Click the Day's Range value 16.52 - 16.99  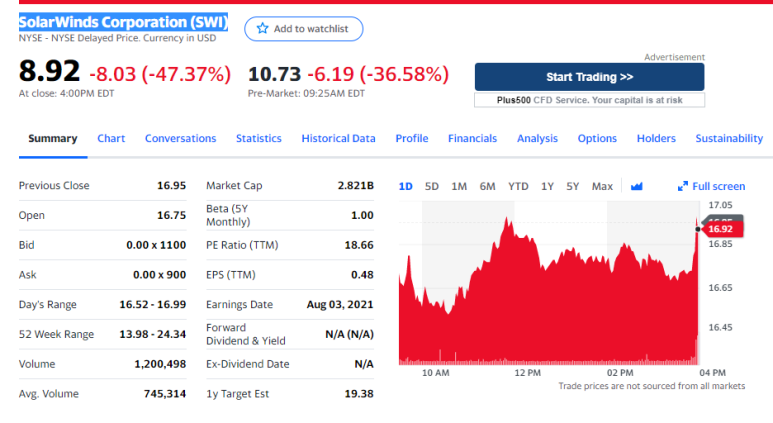tap(152, 304)
